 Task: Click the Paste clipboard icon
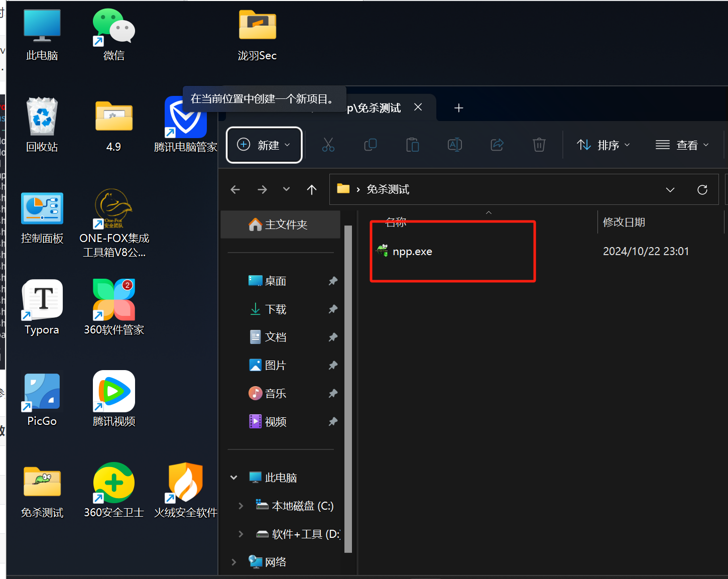click(412, 145)
